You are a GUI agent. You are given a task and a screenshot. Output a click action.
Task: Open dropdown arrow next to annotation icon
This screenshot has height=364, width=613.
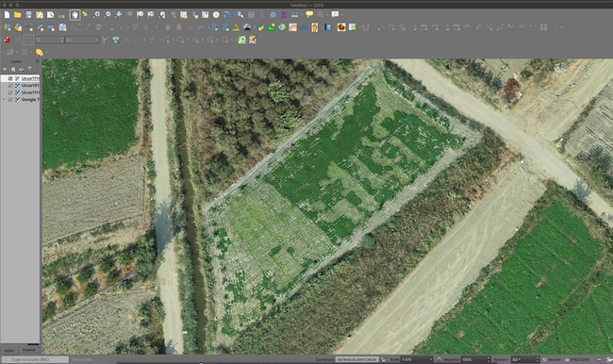click(x=342, y=15)
